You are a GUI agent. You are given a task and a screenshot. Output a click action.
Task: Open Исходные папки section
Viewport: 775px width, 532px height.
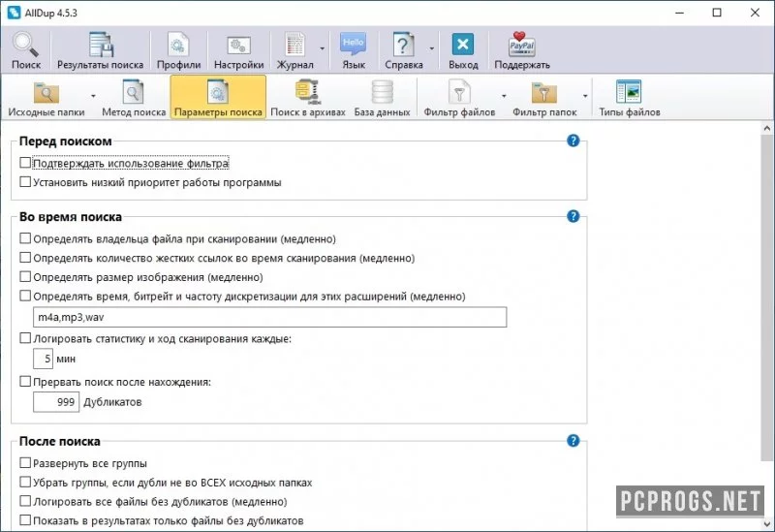pos(46,98)
